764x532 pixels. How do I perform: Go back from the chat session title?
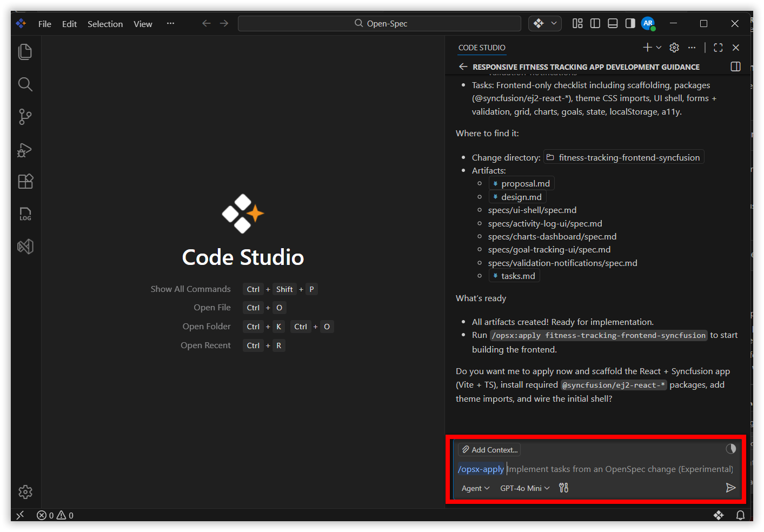[463, 66]
